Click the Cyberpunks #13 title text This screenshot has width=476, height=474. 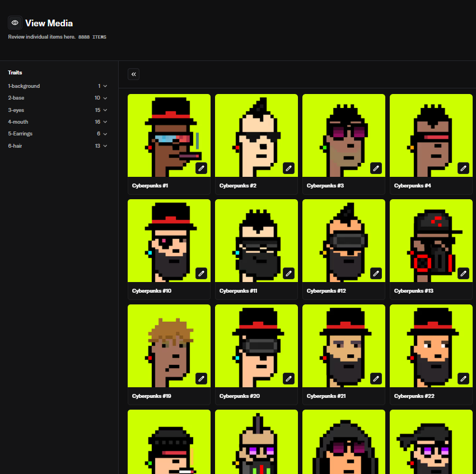414,291
